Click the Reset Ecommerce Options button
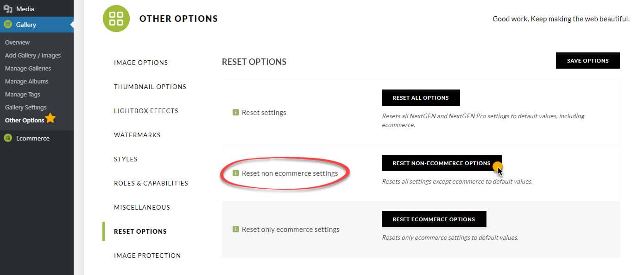This screenshot has height=275, width=644. point(434,219)
